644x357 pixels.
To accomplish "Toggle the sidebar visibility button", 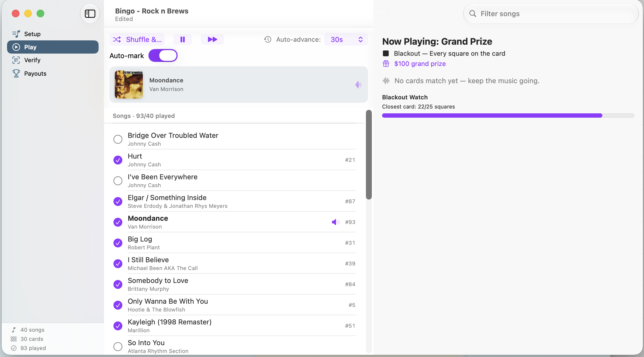I will pyautogui.click(x=90, y=14).
